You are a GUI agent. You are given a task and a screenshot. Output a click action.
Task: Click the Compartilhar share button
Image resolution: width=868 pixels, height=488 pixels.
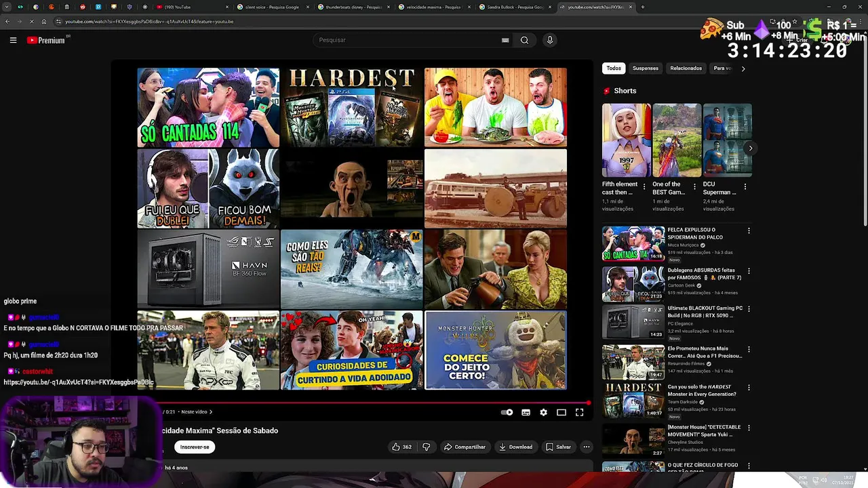pos(465,447)
